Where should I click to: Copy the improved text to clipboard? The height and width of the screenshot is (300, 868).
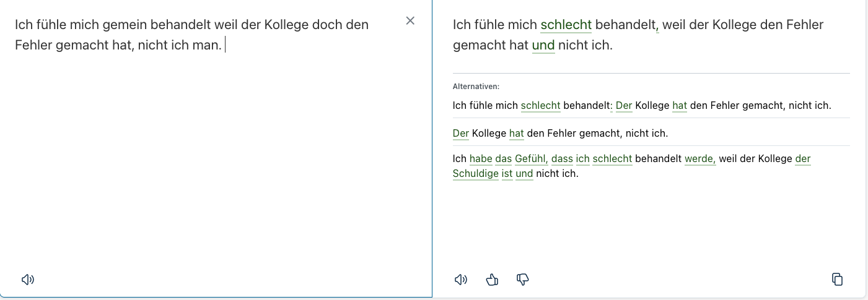[837, 280]
